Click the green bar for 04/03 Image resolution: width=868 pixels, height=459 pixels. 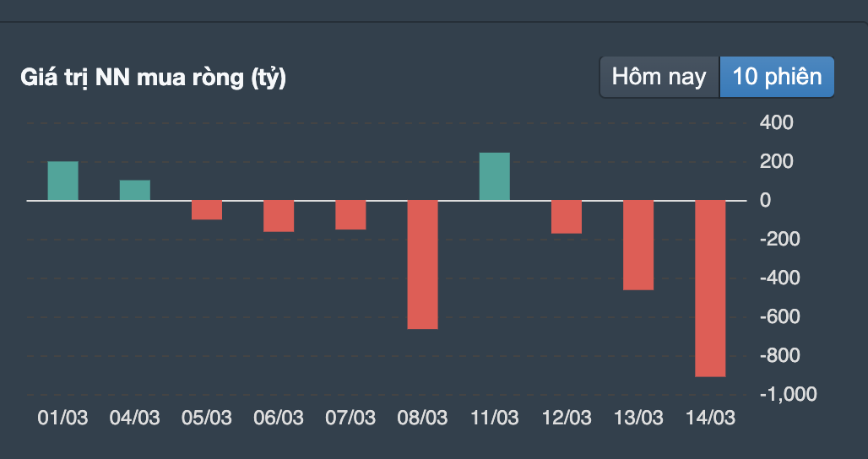135,190
